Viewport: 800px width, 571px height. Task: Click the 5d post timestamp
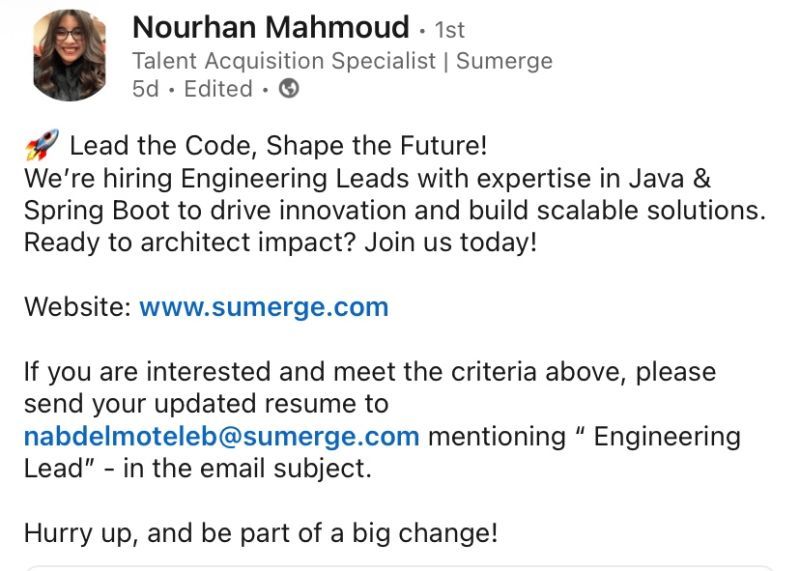(x=145, y=89)
